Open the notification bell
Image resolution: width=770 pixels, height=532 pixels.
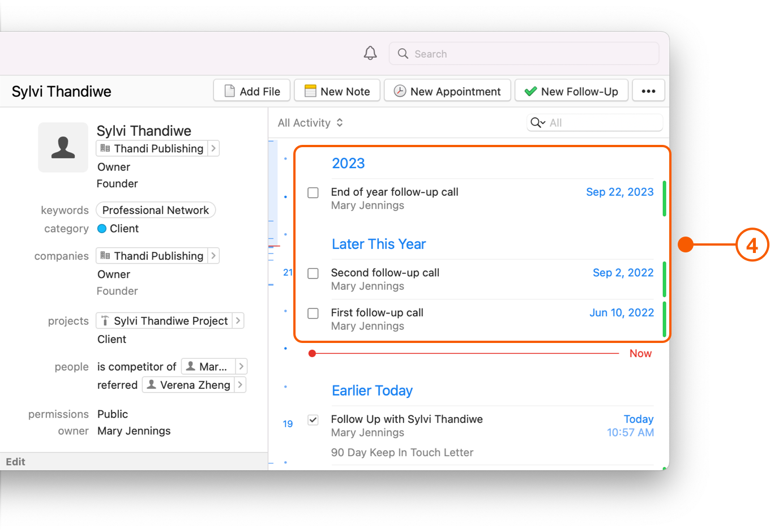pos(370,53)
